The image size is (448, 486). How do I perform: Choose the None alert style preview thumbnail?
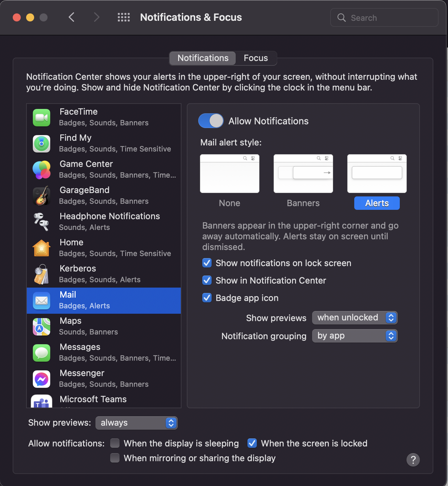tap(230, 174)
